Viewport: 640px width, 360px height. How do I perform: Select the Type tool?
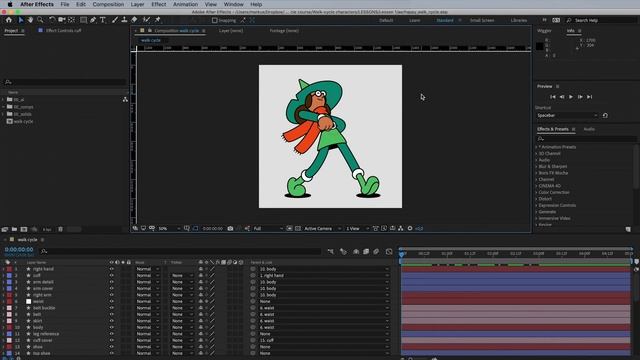pyautogui.click(x=102, y=20)
